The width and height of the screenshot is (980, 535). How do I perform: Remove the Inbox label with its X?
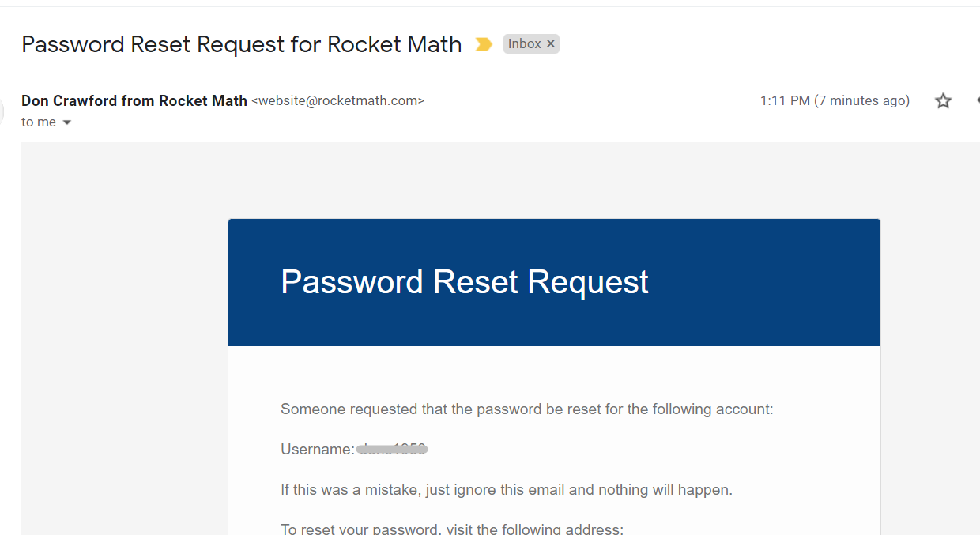click(551, 44)
